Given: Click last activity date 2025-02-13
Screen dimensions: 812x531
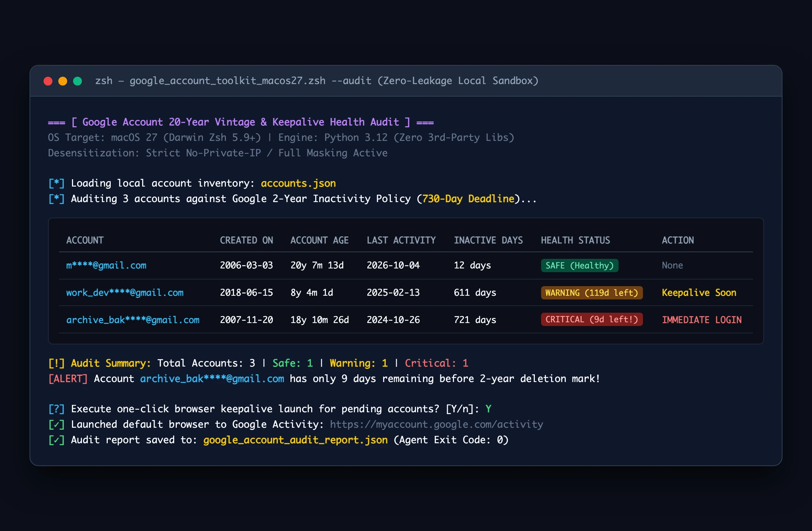Looking at the screenshot, I should (393, 293).
